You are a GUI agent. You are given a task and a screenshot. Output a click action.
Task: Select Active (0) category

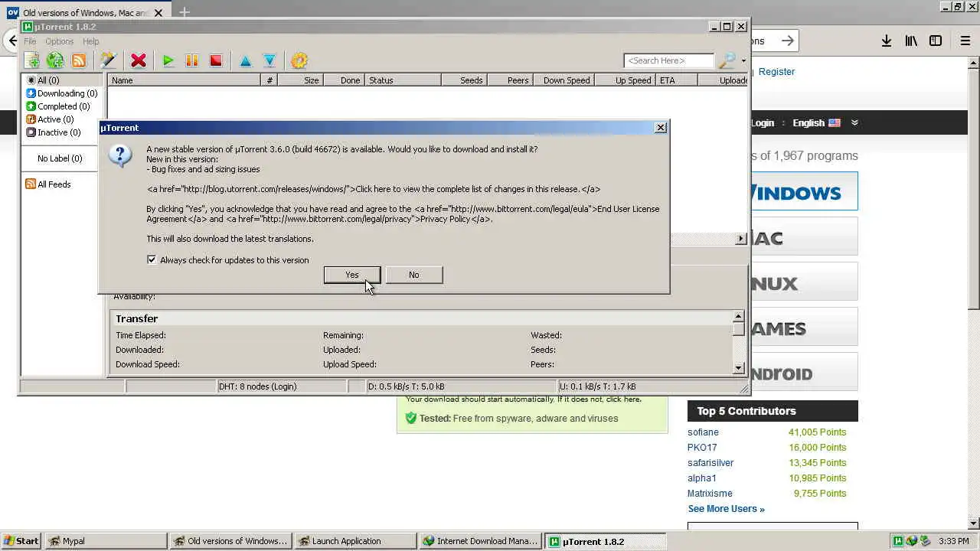click(x=50, y=119)
